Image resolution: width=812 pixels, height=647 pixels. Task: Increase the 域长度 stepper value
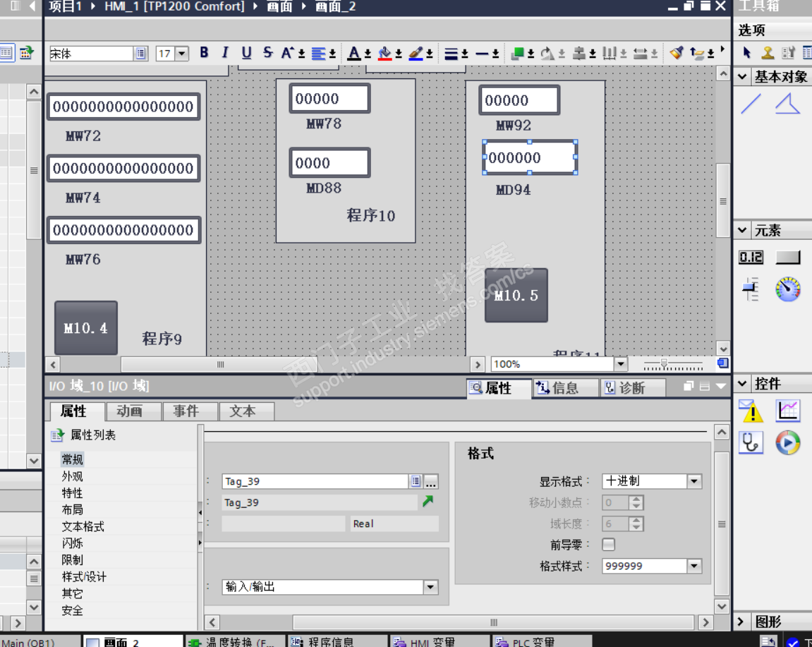[x=636, y=520]
